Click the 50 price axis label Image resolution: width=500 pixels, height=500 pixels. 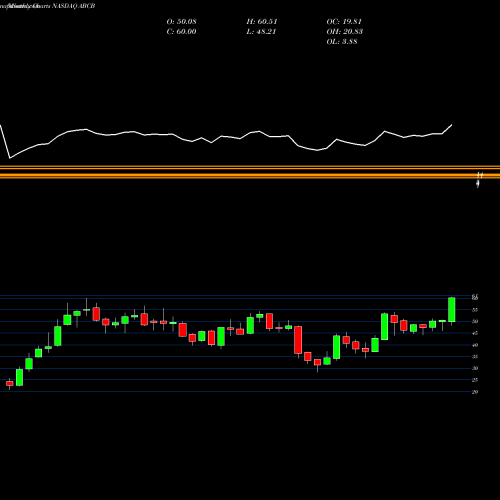click(x=475, y=322)
